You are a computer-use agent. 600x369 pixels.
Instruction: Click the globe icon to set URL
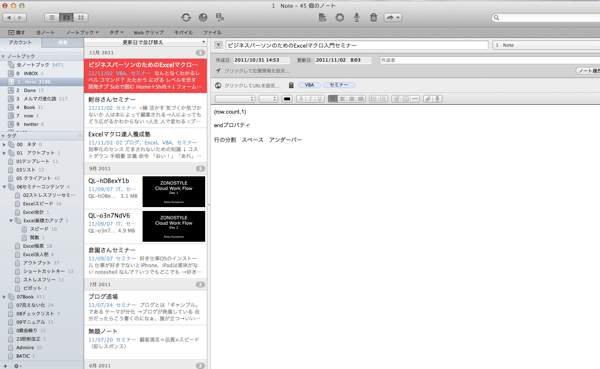click(x=218, y=85)
